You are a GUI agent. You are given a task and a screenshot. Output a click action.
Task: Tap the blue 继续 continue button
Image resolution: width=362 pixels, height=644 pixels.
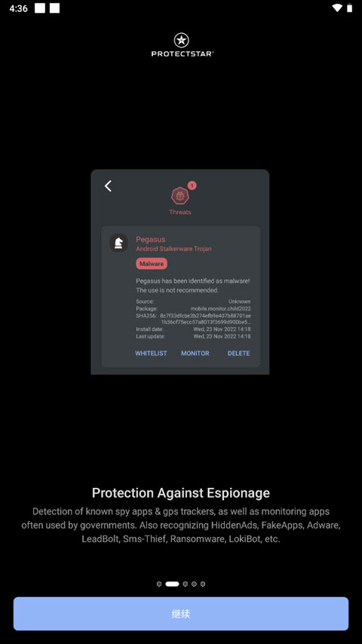click(181, 614)
